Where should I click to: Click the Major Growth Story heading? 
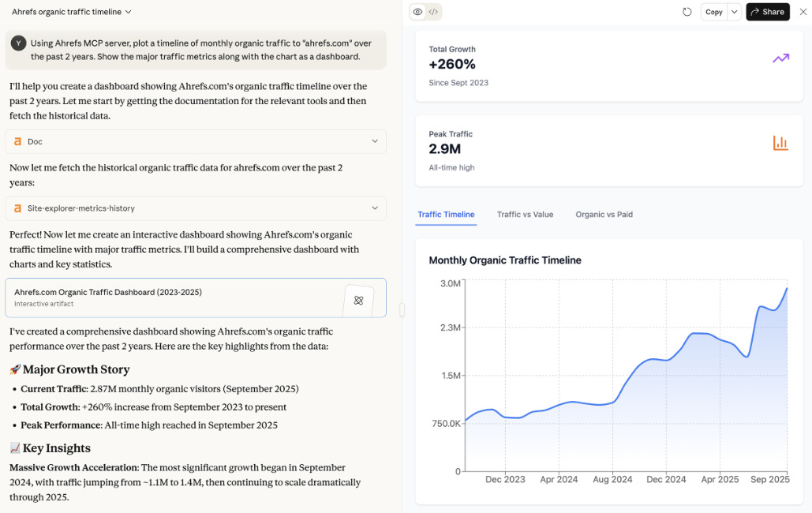pyautogui.click(x=76, y=369)
